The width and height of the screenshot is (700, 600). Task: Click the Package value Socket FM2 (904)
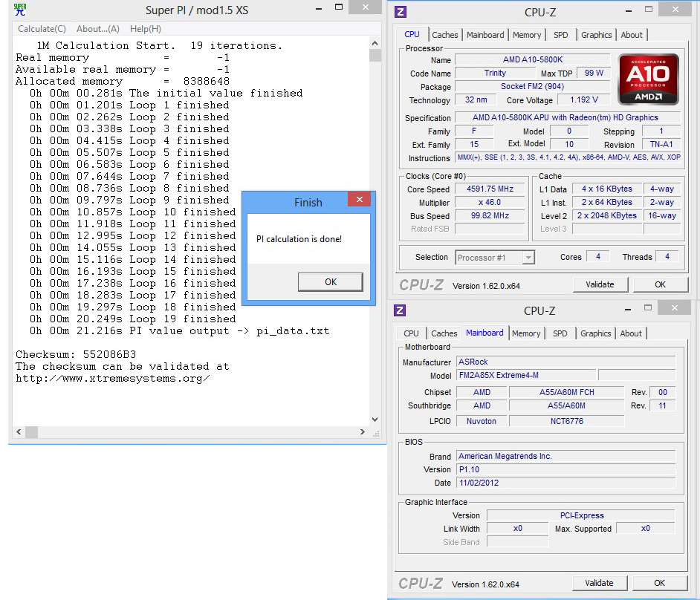click(x=532, y=86)
